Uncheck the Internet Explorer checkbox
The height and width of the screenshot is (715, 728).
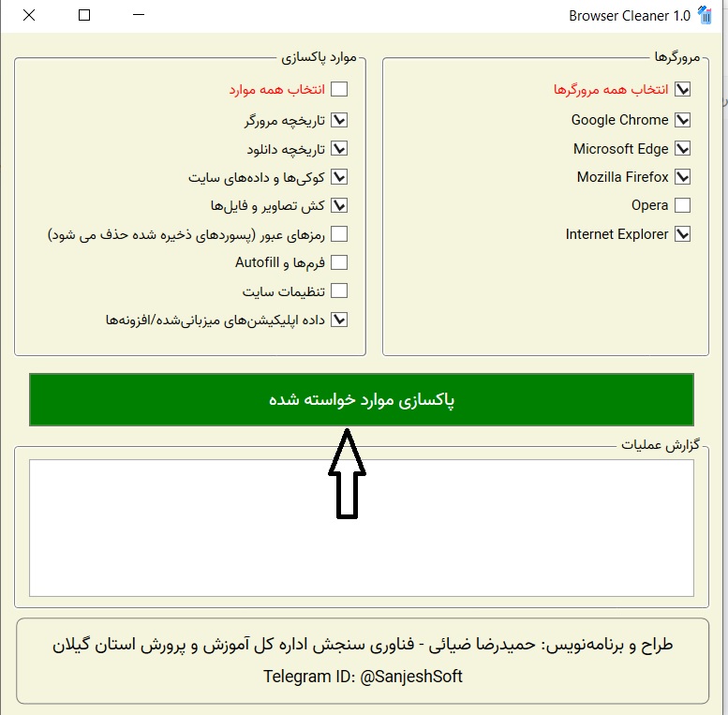pos(682,234)
